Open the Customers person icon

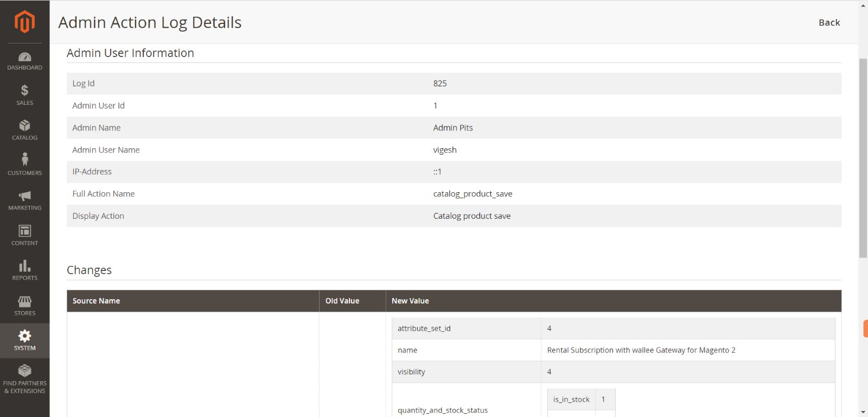[x=24, y=160]
